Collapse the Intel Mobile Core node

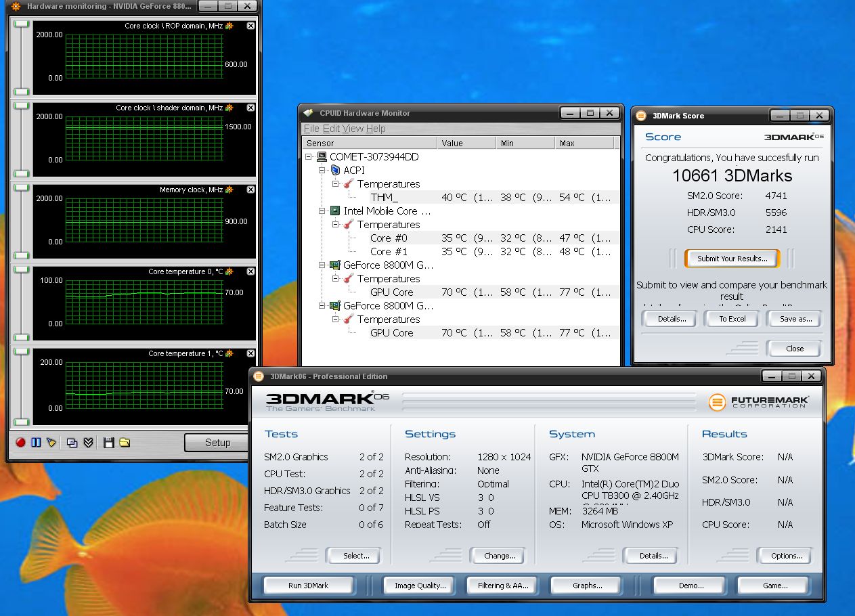(x=323, y=211)
